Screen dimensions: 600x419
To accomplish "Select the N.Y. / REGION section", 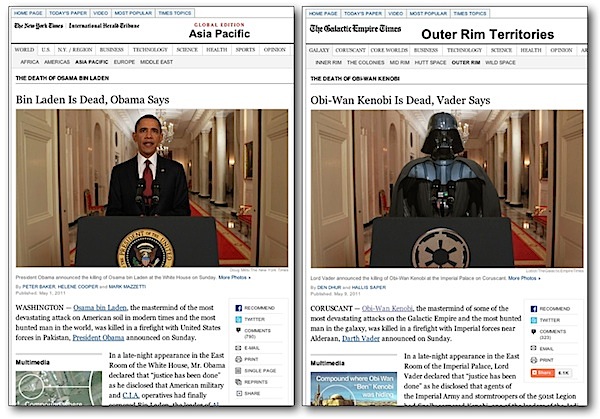I will coord(75,50).
